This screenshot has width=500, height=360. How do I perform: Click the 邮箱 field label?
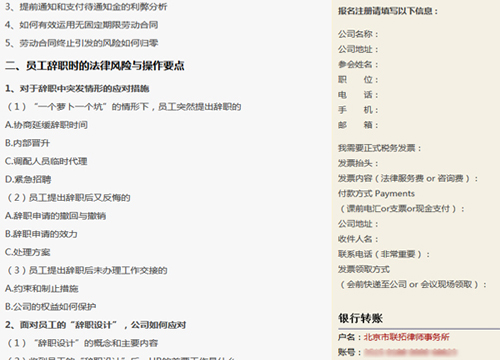point(358,125)
